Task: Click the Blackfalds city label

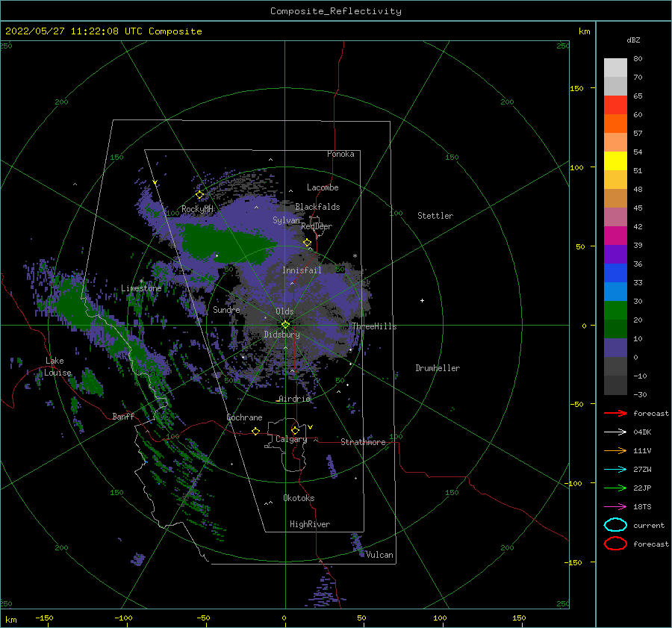Action: pos(317,207)
